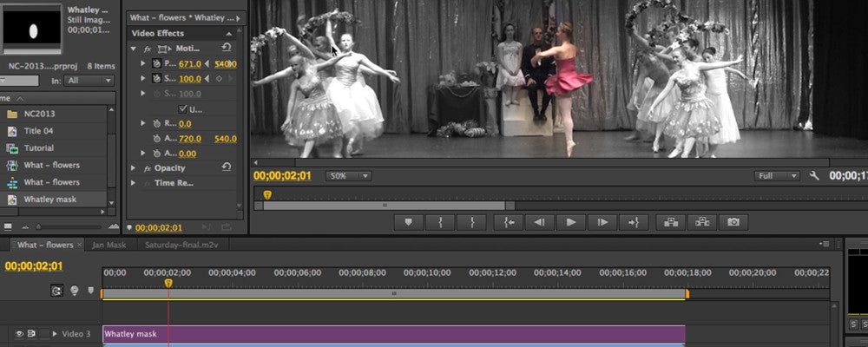Select the Tutorial item in project panel

pyautogui.click(x=39, y=147)
